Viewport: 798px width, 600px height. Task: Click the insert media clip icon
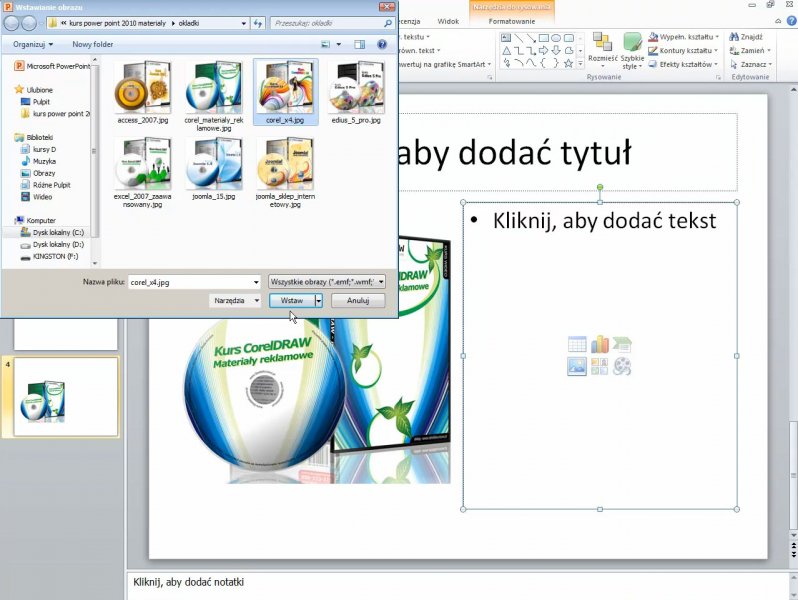tap(622, 366)
